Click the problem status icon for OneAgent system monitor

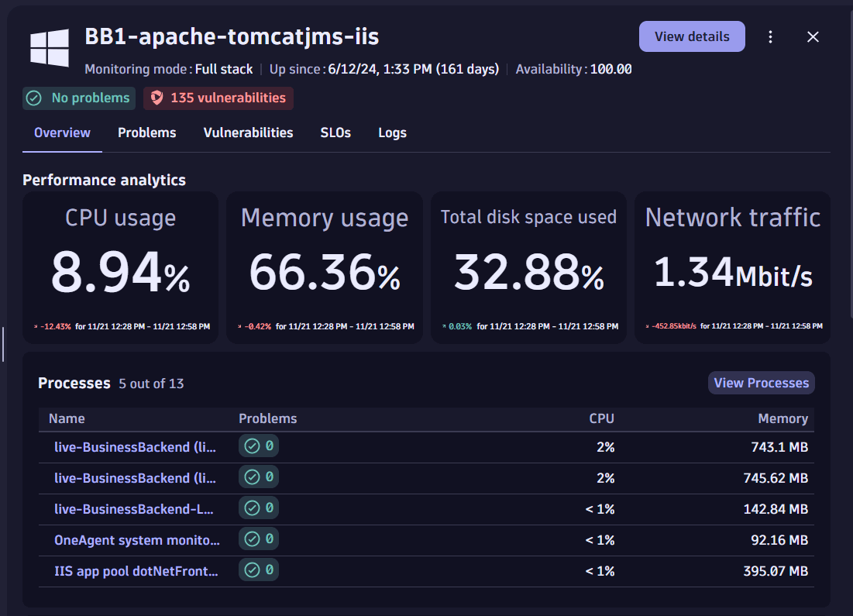pos(258,539)
